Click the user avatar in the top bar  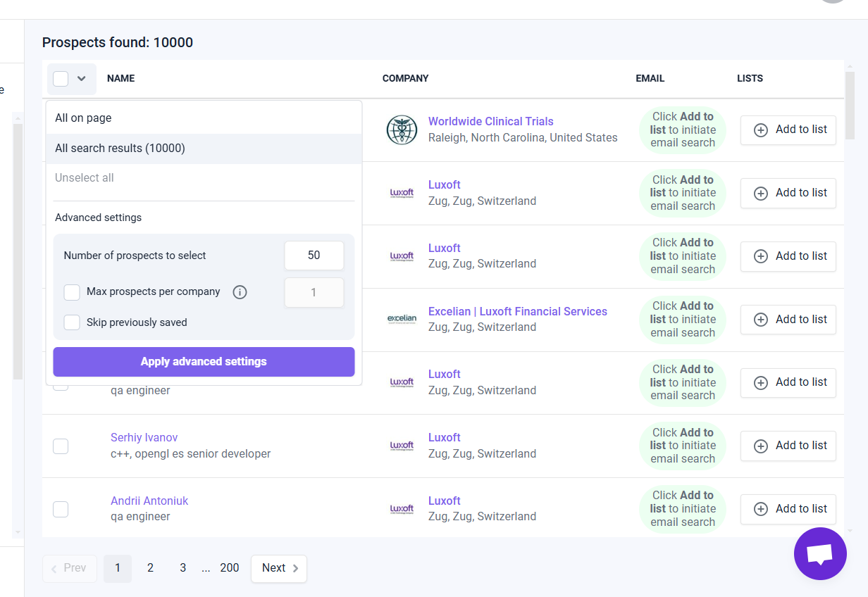(x=832, y=4)
